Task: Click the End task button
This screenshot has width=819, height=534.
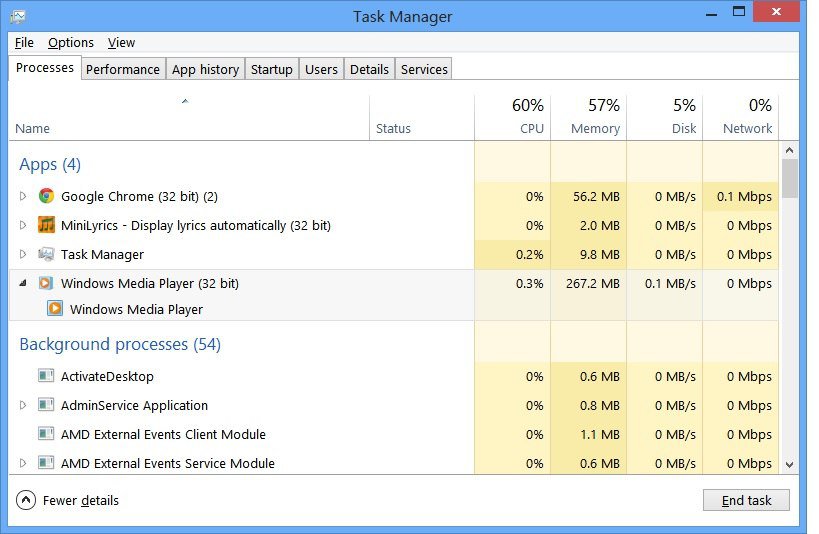Action: pos(746,500)
